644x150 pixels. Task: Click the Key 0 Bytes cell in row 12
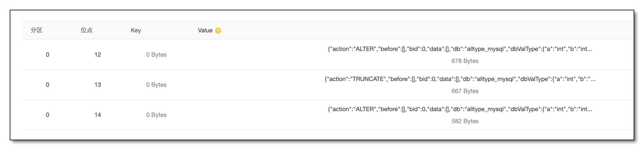click(x=156, y=55)
